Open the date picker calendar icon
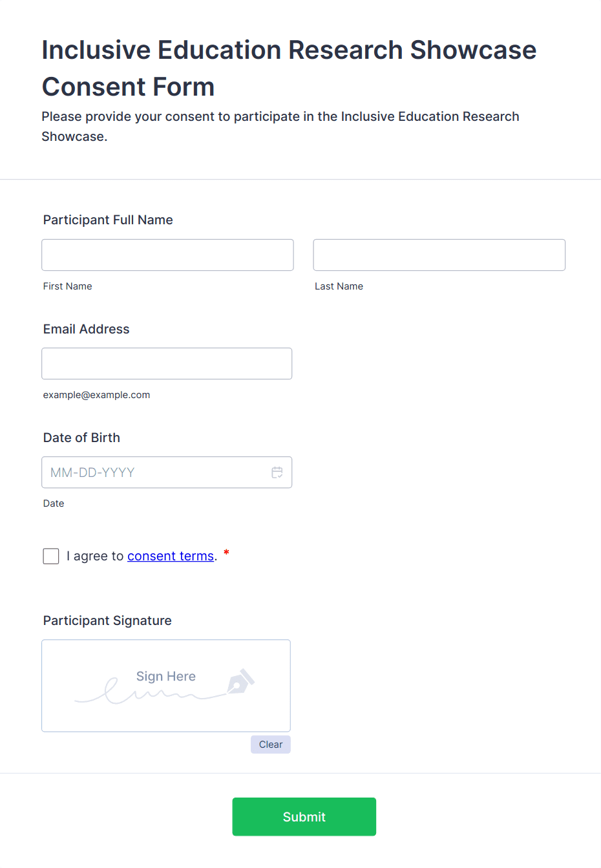Image resolution: width=601 pixels, height=868 pixels. [277, 472]
